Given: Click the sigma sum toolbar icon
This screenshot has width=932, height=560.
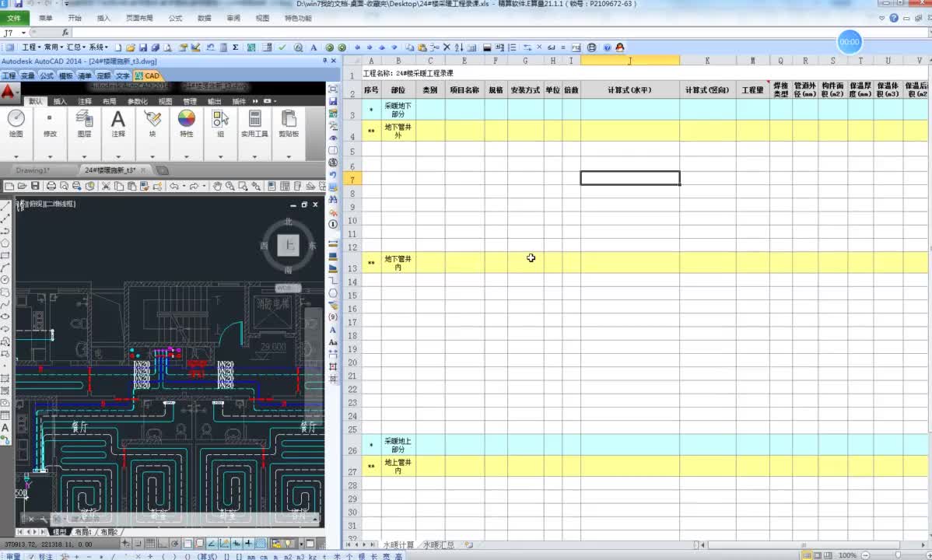Looking at the screenshot, I should (x=236, y=47).
